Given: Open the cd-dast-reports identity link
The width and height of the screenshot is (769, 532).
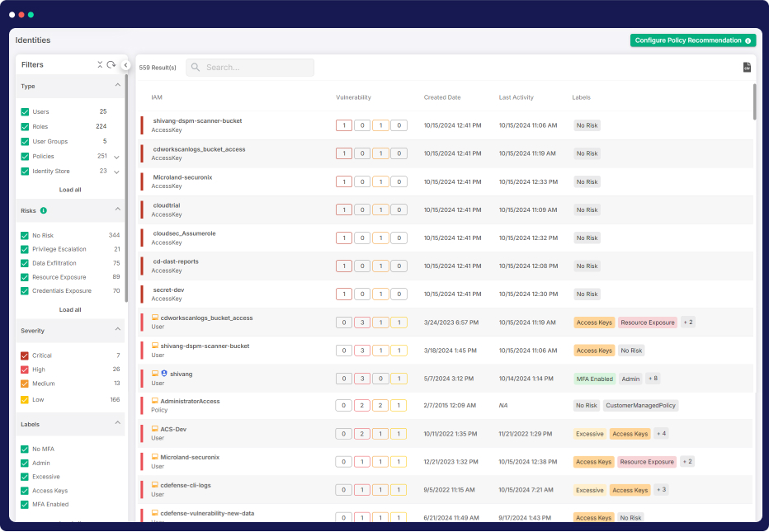Looking at the screenshot, I should (x=176, y=261).
